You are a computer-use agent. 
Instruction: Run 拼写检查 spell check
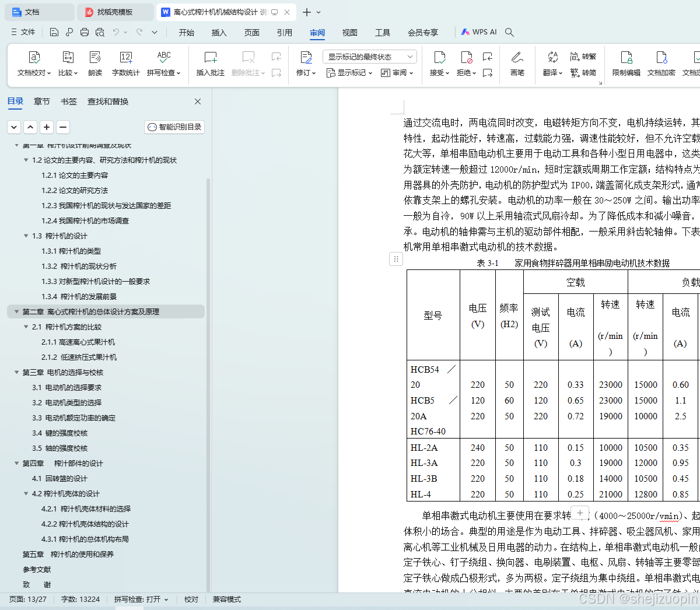(164, 63)
